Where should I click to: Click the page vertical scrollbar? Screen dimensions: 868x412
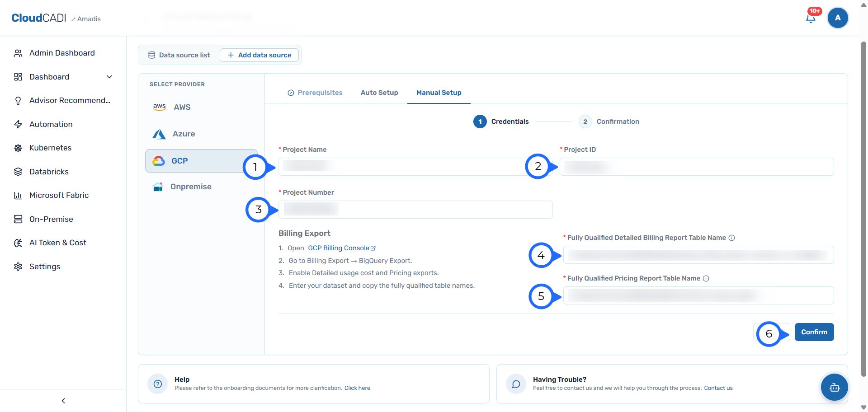point(863,209)
